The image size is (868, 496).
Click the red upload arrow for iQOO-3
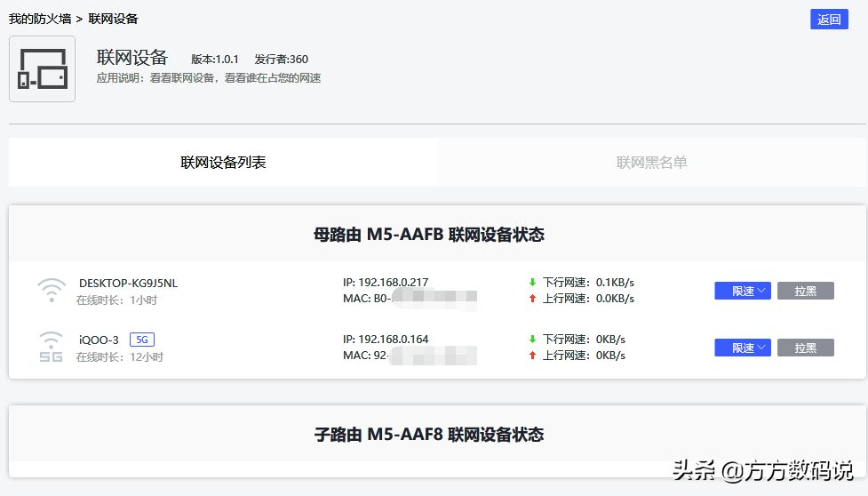532,356
